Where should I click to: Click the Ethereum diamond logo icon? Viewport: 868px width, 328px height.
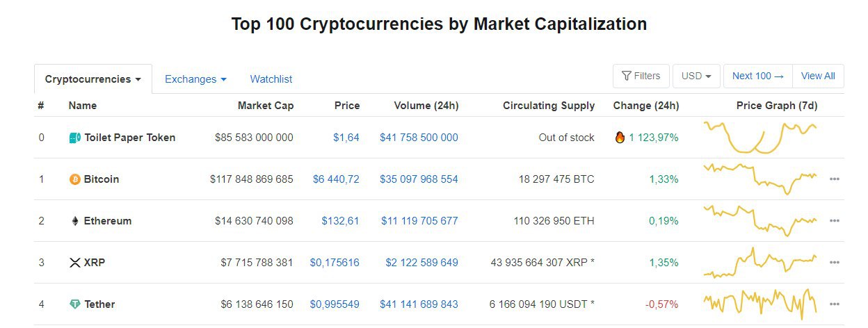coord(75,221)
